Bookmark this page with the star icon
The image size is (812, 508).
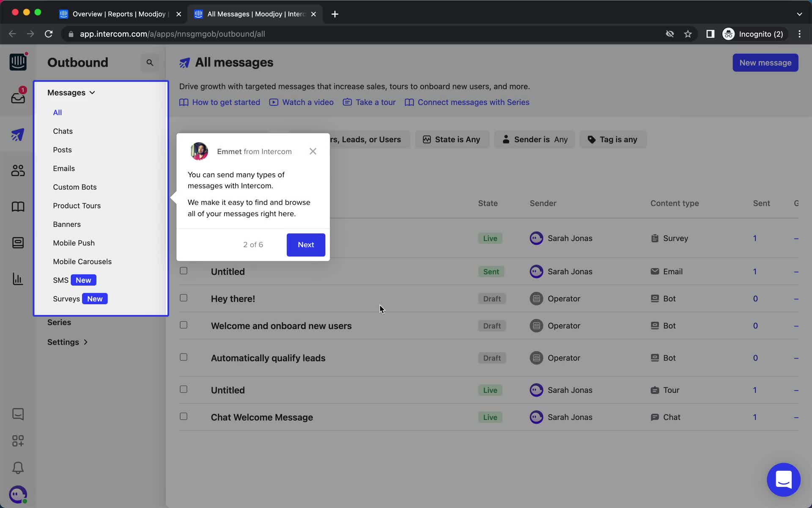coord(688,34)
